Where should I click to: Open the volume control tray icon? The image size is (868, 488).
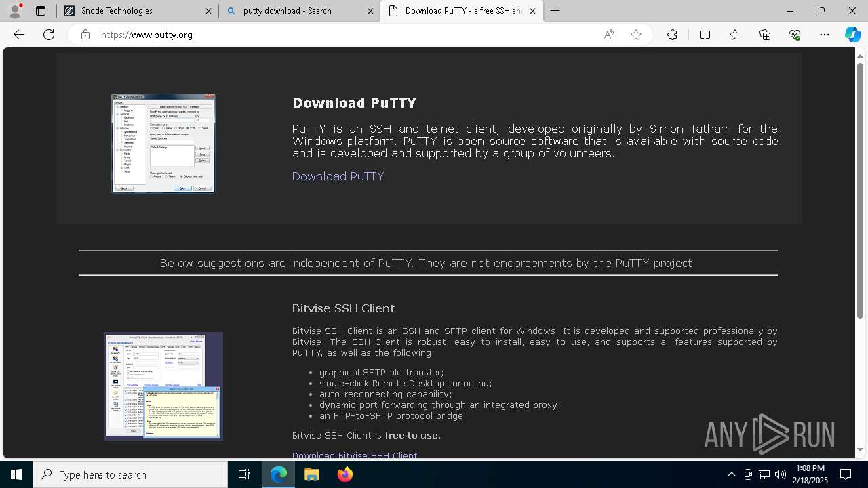tap(781, 474)
